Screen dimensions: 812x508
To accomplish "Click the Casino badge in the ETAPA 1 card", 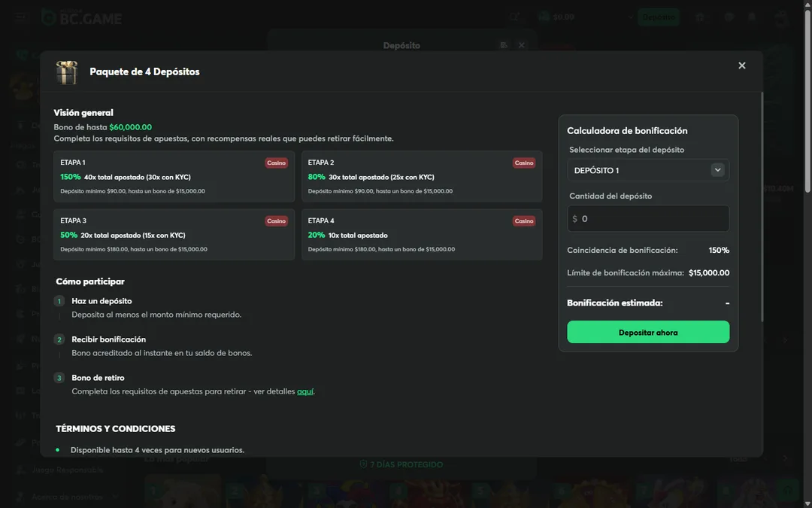I will pos(276,163).
